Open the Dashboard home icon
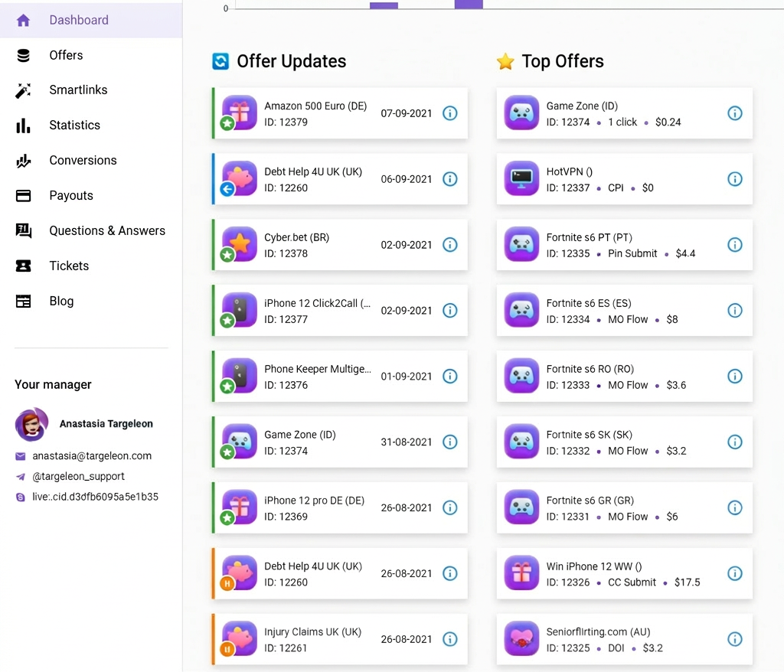Screen dimensions: 784x672 pos(23,21)
